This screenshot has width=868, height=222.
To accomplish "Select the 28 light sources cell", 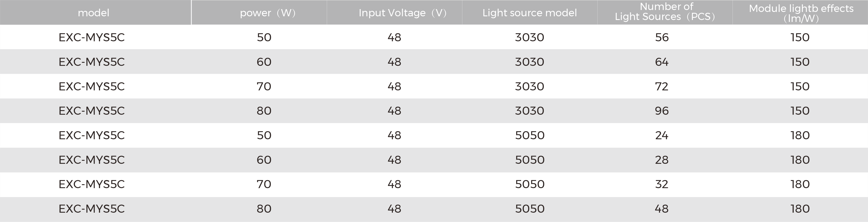I will tap(662, 160).
